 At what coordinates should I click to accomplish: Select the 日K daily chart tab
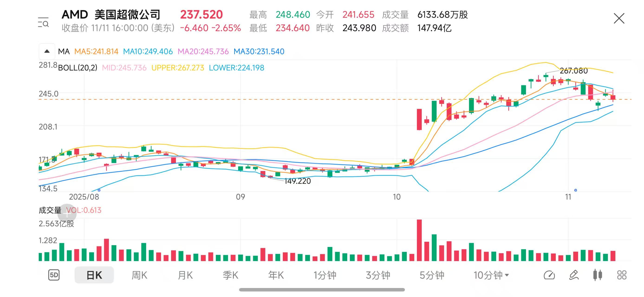[x=94, y=275]
